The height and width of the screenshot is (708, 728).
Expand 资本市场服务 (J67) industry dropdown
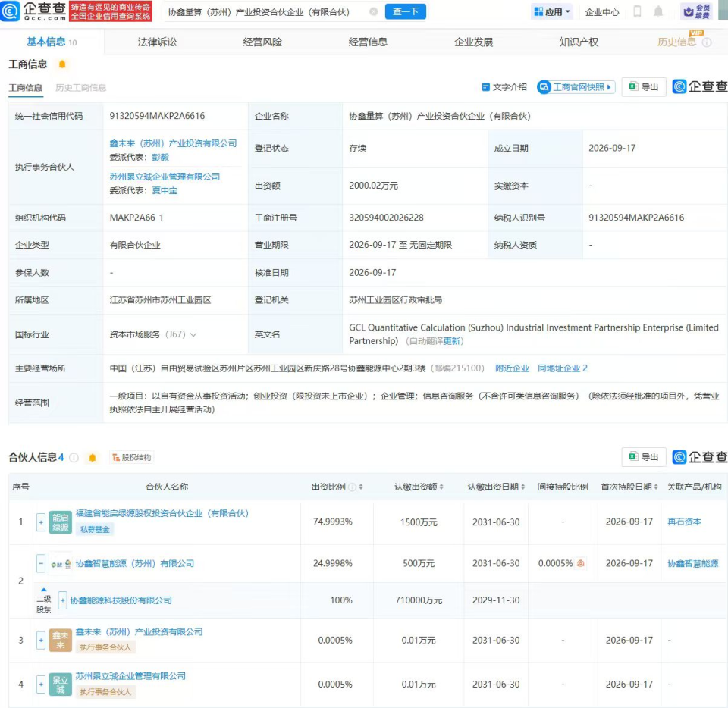click(x=193, y=334)
